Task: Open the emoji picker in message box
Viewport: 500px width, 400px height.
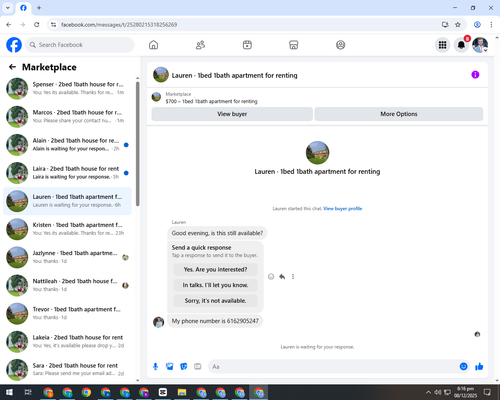Action: click(x=463, y=367)
